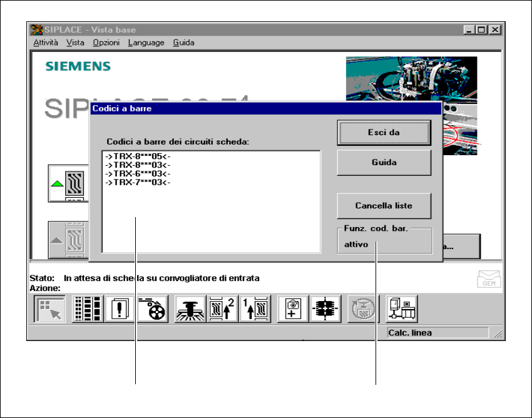Click the machine photo thumbnail

[412, 79]
